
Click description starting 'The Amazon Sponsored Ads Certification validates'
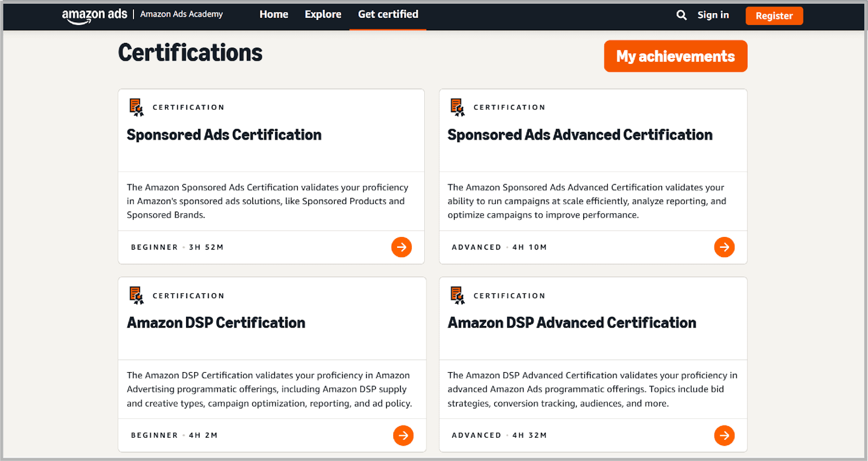pyautogui.click(x=267, y=201)
